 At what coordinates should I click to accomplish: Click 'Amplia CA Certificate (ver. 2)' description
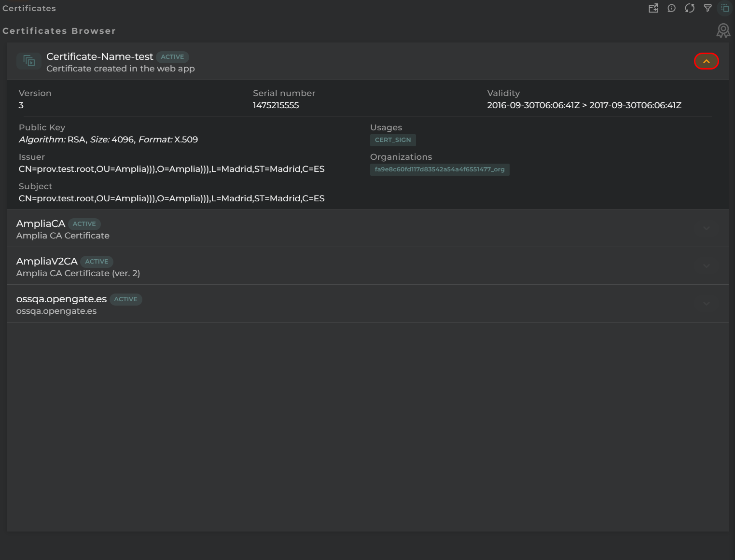tap(78, 273)
